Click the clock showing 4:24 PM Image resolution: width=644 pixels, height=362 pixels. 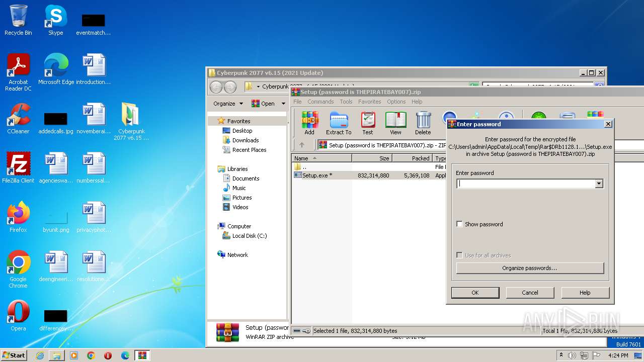point(618,355)
